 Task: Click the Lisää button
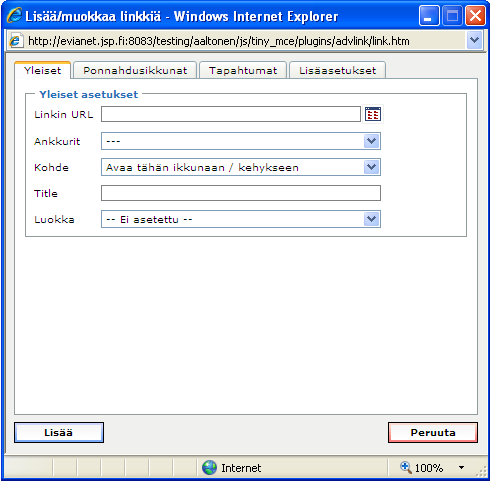(x=59, y=432)
